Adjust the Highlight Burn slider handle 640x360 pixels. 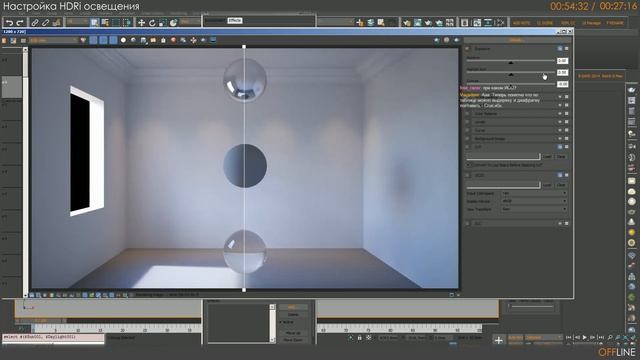[511, 74]
